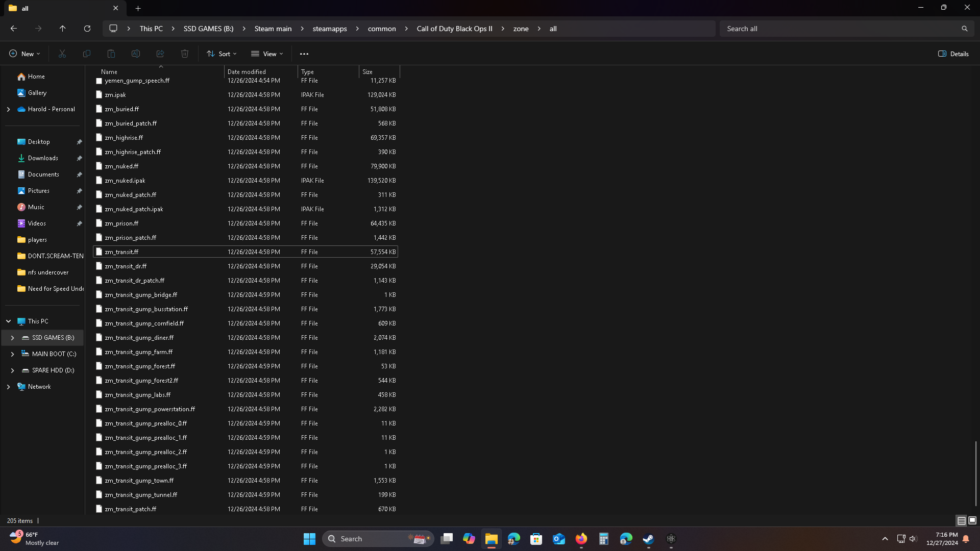Open Copilot from the taskbar

pyautogui.click(x=469, y=539)
